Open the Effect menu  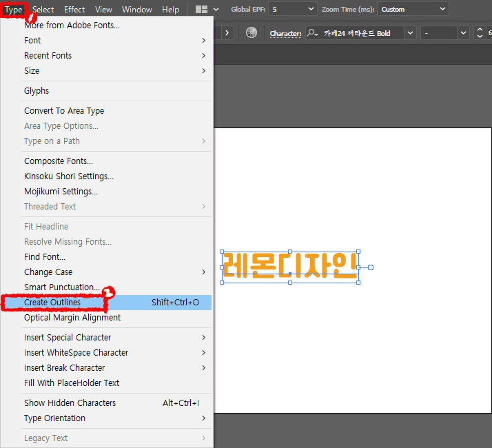coord(74,10)
